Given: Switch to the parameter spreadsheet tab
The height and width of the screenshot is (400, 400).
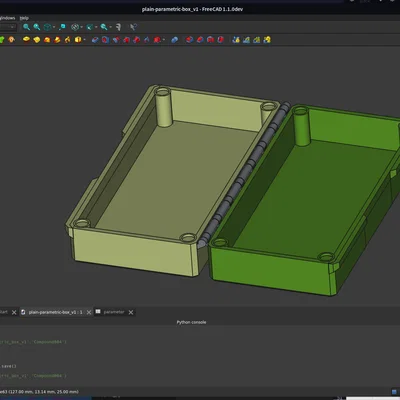Looking at the screenshot, I should [114, 312].
